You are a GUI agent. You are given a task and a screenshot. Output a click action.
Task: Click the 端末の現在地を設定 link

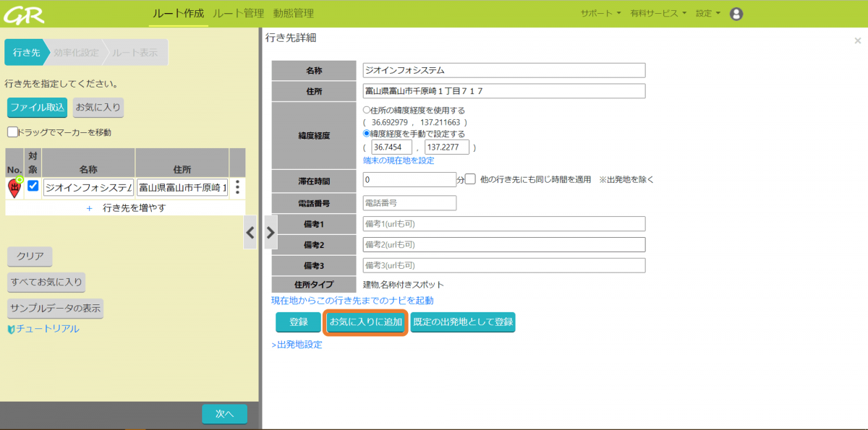(x=399, y=160)
